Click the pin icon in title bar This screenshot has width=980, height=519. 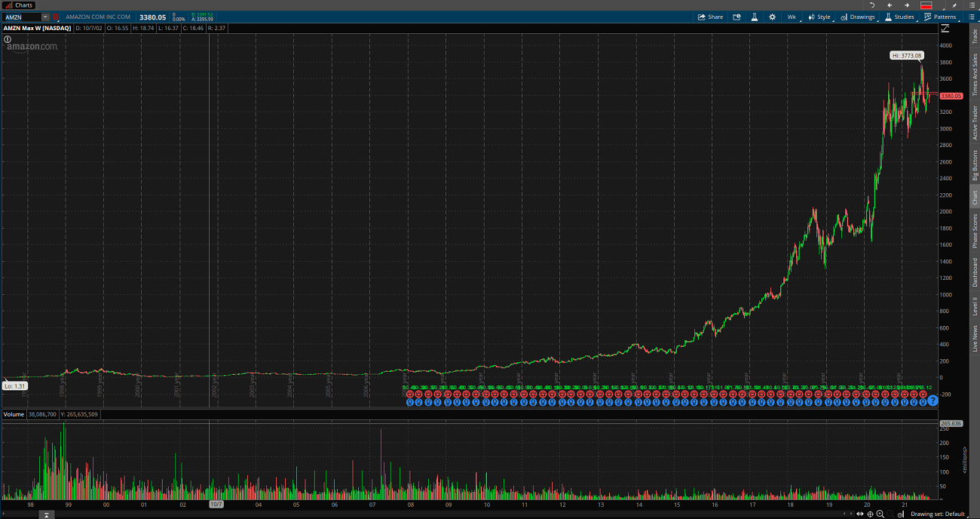(954, 5)
